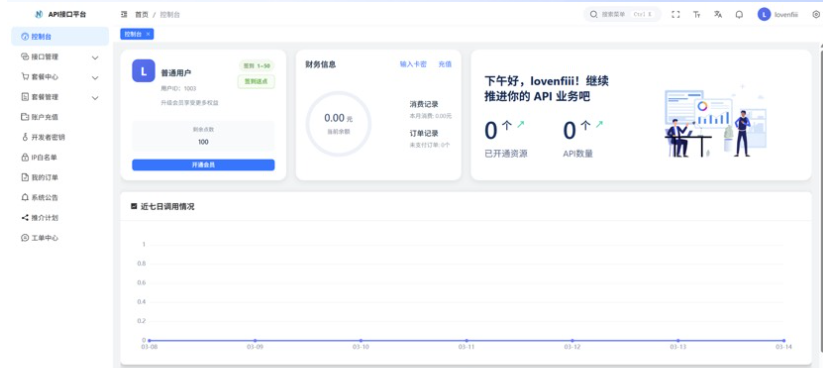Image resolution: width=823 pixels, height=368 pixels.
Task: Expand the 套餐中心 submenu chevron
Action: pyautogui.click(x=95, y=78)
